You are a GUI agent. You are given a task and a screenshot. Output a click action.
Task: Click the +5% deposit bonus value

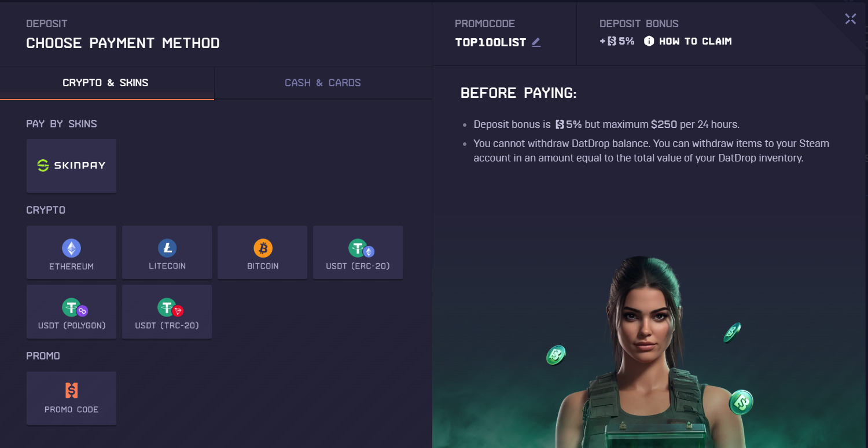point(617,41)
